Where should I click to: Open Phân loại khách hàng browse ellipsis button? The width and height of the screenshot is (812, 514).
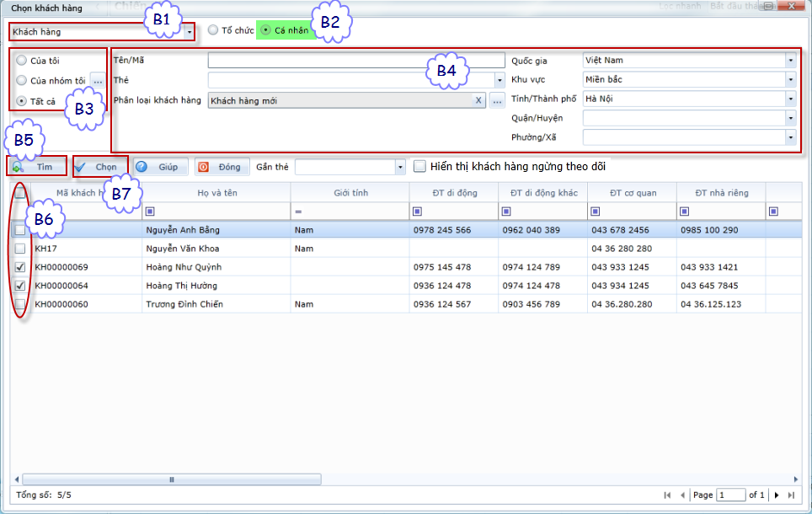pos(497,100)
